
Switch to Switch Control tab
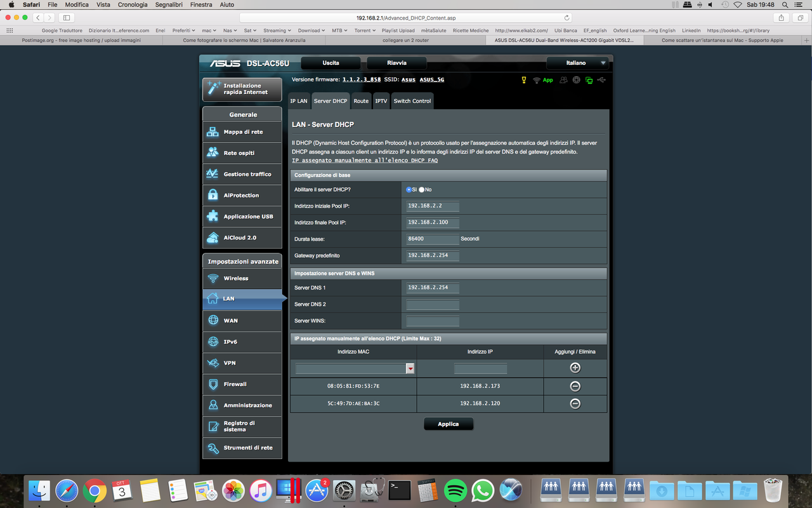[412, 101]
